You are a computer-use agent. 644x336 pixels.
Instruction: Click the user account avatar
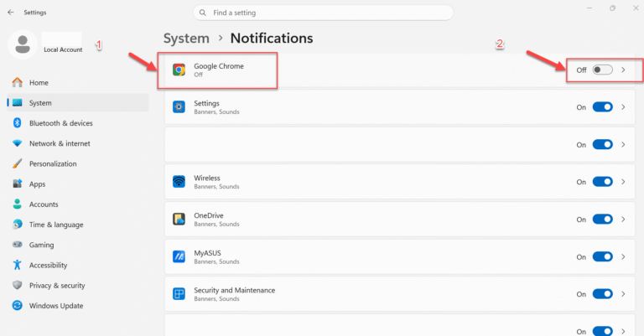23,44
